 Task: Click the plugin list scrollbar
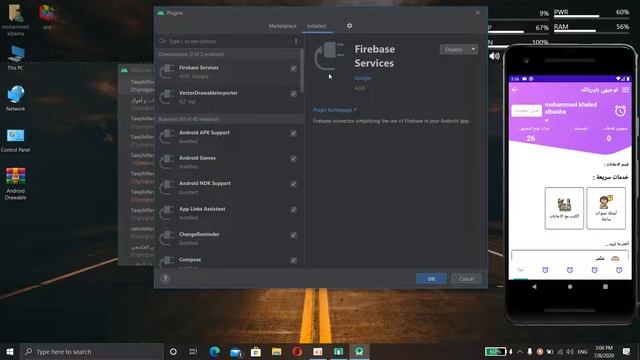coord(302,70)
